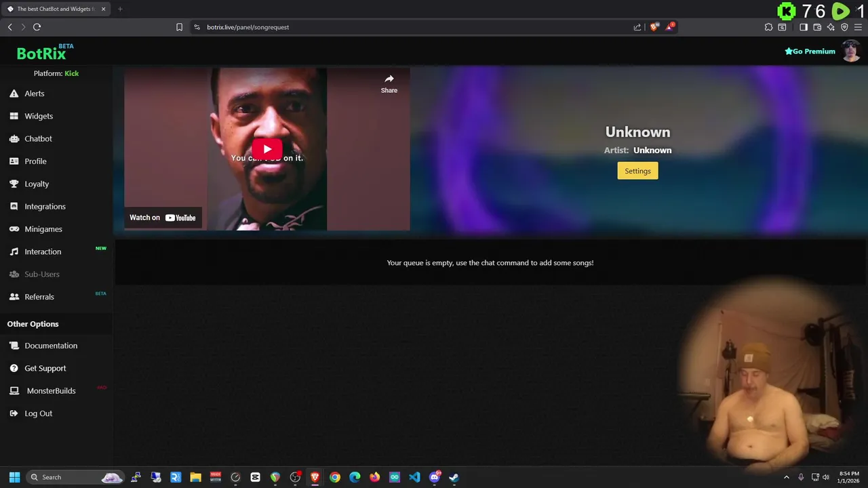Open the browser hamburger menu
The image size is (868, 488).
click(x=858, y=27)
